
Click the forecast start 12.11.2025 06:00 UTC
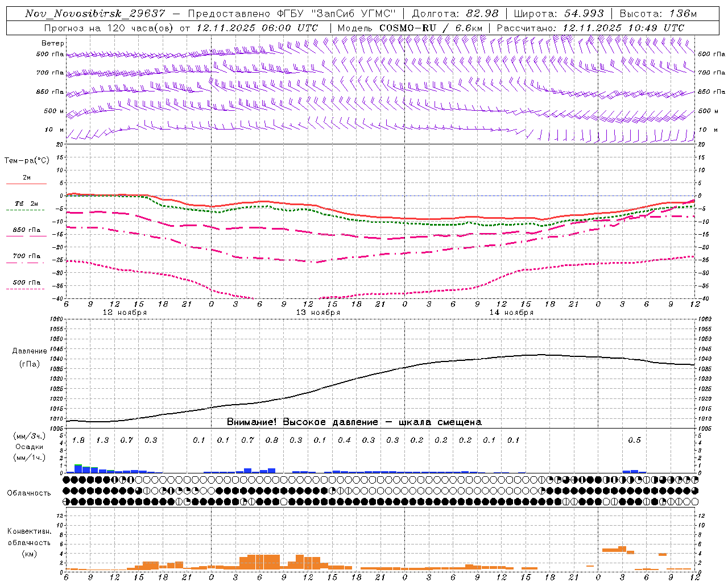tap(257, 28)
